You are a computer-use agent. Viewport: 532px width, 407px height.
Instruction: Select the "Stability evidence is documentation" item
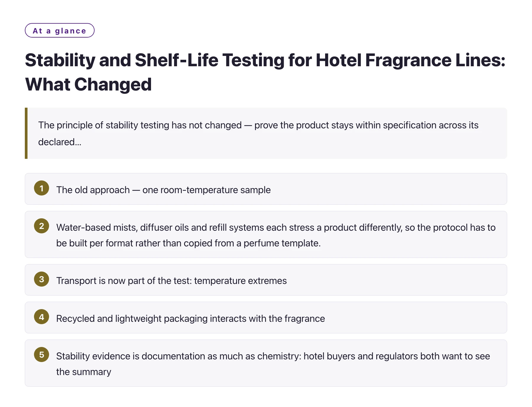coord(266,363)
